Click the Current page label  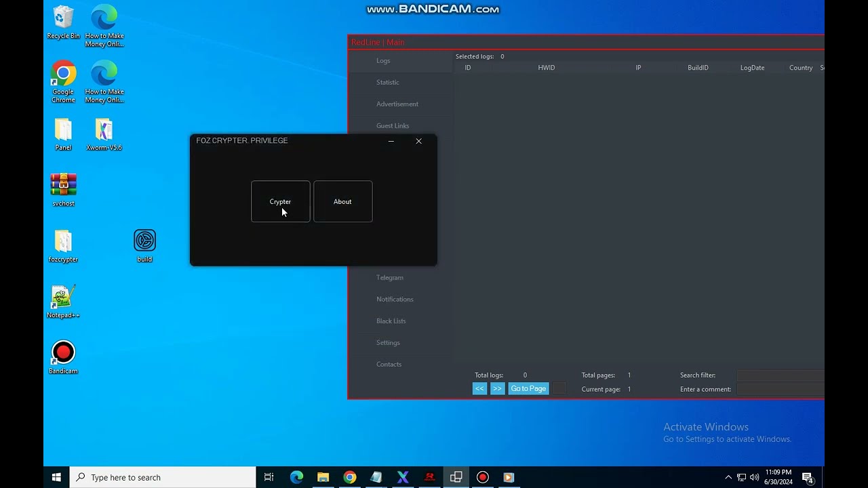(601, 389)
